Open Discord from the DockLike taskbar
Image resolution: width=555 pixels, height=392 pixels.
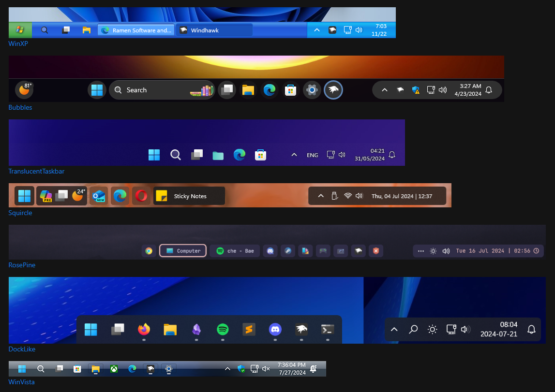point(275,329)
